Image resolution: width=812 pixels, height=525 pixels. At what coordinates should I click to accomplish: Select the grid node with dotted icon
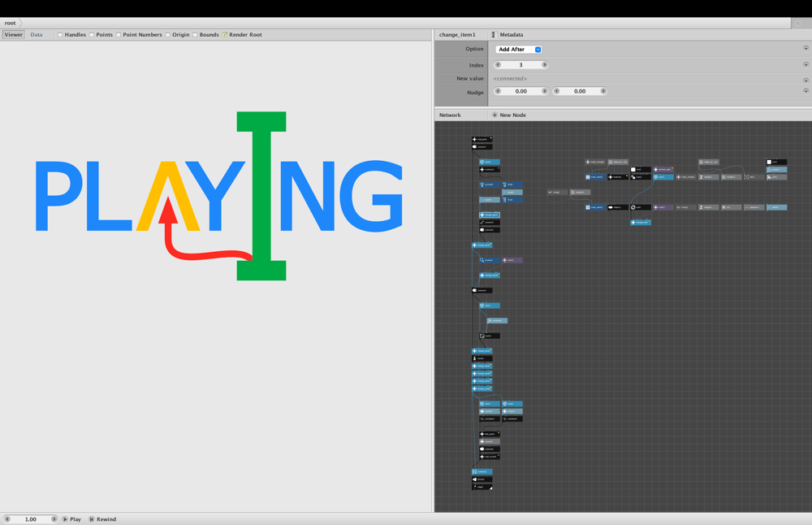pyautogui.click(x=754, y=177)
